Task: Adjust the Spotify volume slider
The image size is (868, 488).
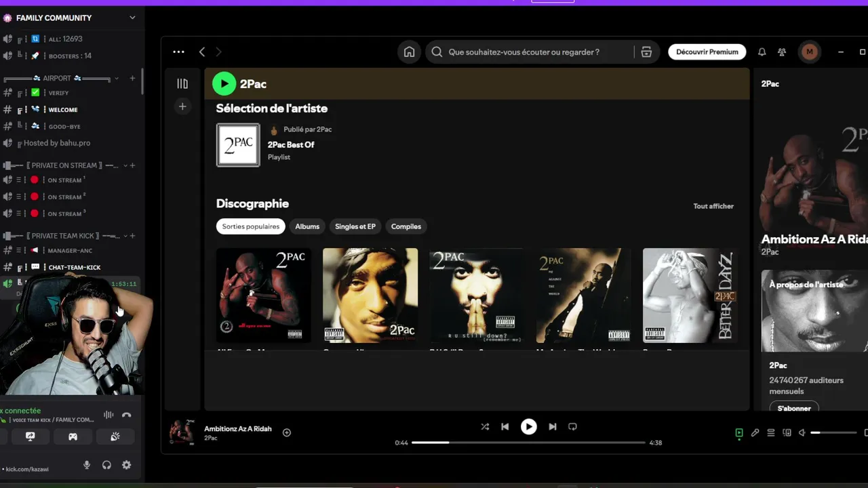Action: coord(834,432)
